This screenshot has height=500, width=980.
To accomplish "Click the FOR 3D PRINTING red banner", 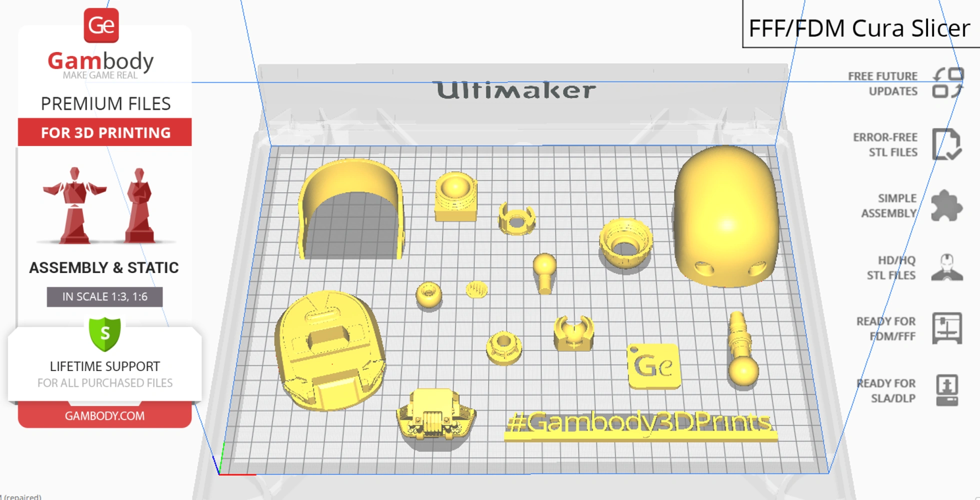I will [x=104, y=132].
